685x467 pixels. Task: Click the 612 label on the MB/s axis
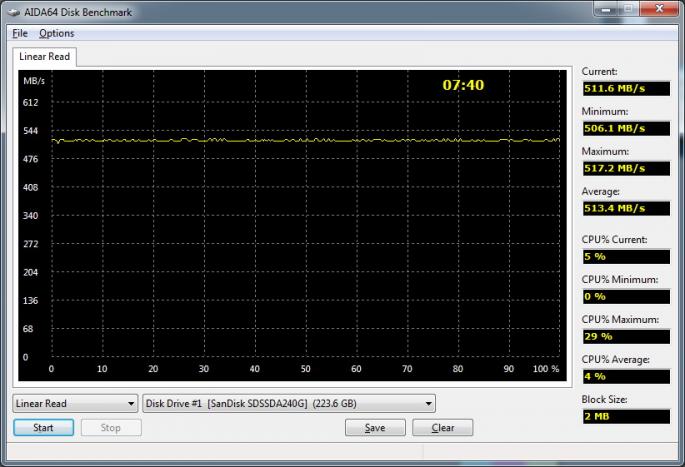31,103
